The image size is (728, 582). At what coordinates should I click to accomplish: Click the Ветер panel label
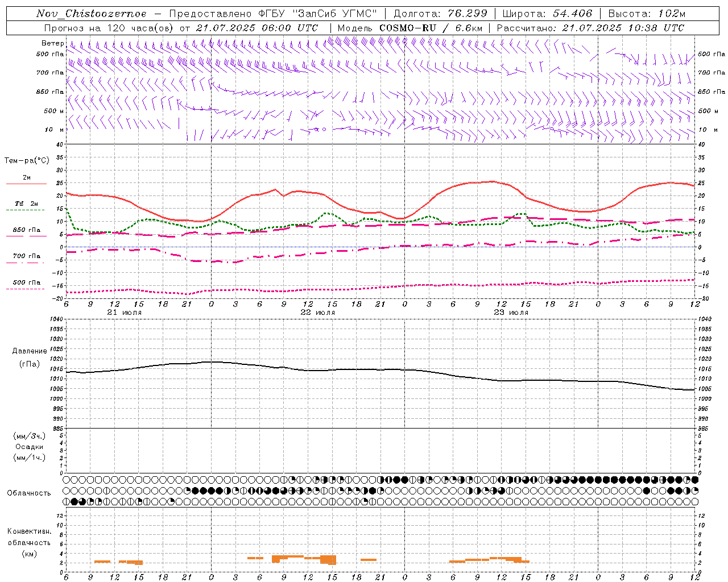point(52,43)
